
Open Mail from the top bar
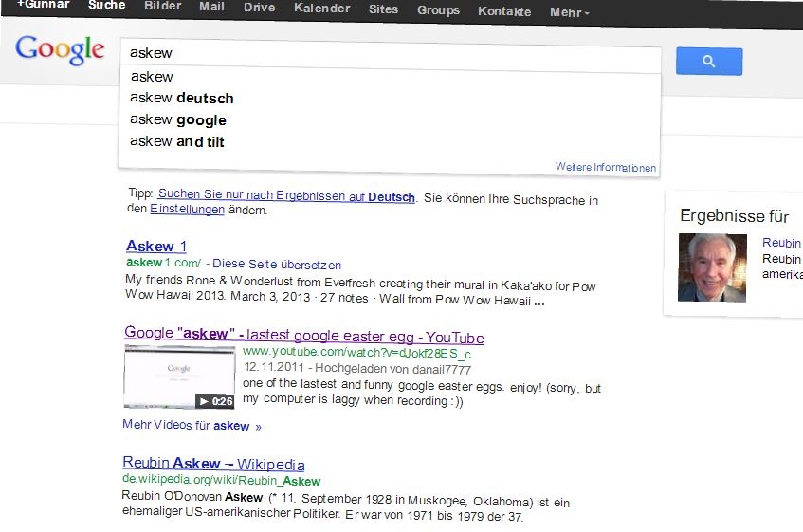(x=211, y=7)
